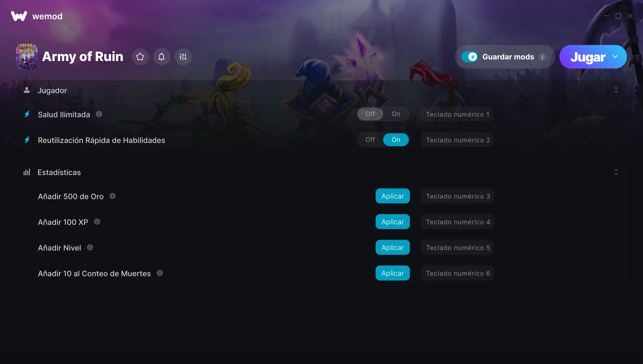
Task: Show info for Añadir 100 XP
Action: coord(97,222)
